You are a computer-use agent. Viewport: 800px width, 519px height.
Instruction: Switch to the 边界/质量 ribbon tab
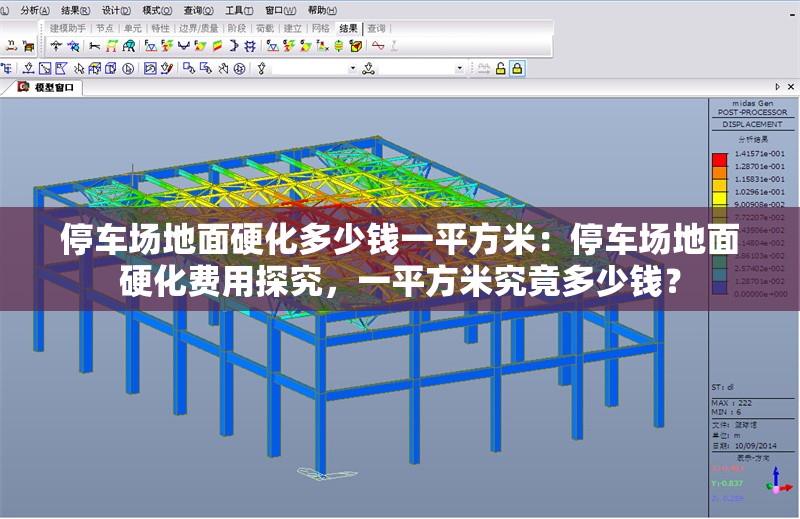pyautogui.click(x=198, y=28)
